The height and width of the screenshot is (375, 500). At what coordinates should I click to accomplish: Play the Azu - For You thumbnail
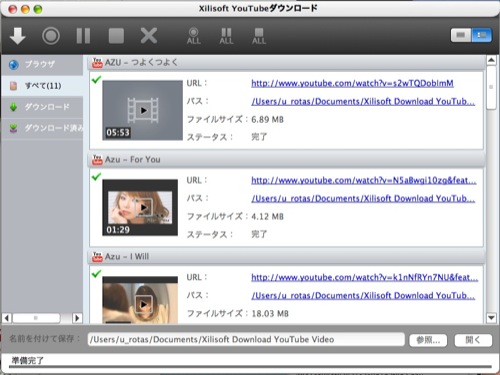(144, 207)
